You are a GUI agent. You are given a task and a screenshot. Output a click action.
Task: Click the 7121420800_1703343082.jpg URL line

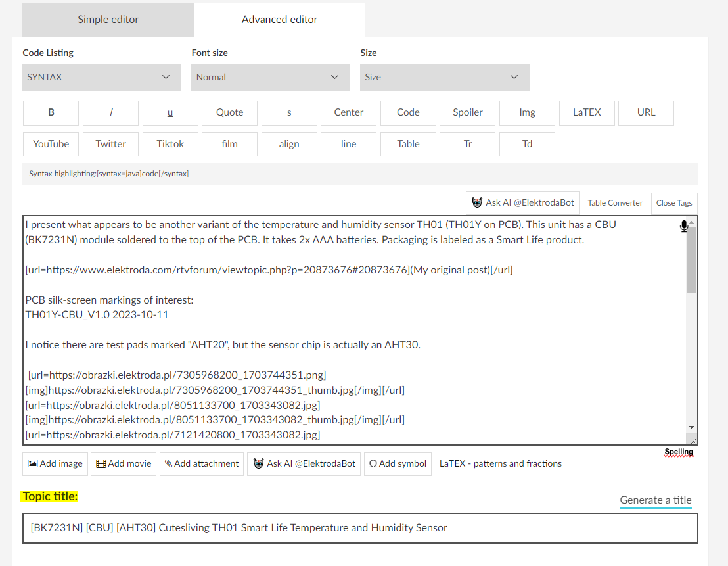coord(173,435)
